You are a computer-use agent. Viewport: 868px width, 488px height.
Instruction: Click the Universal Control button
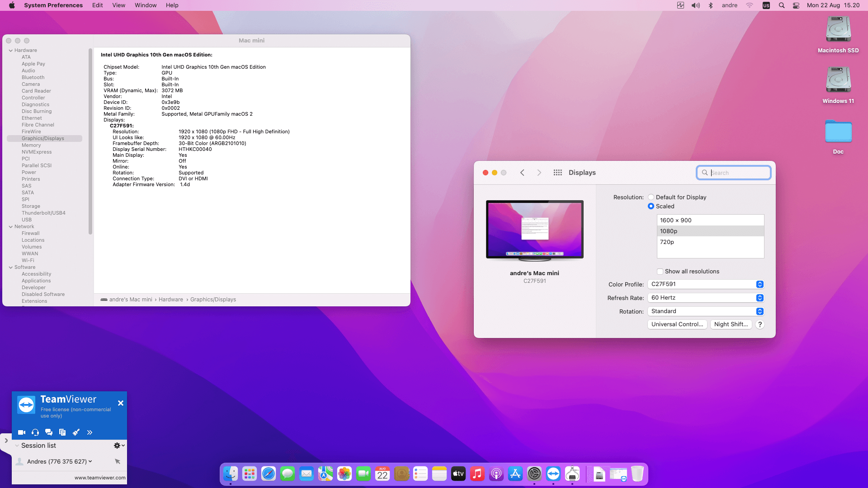pyautogui.click(x=677, y=324)
